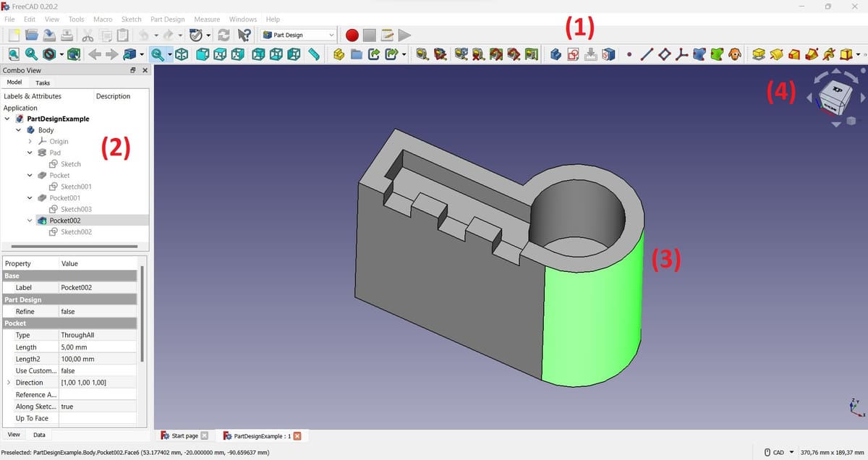Click Fit All view icon

click(14, 54)
